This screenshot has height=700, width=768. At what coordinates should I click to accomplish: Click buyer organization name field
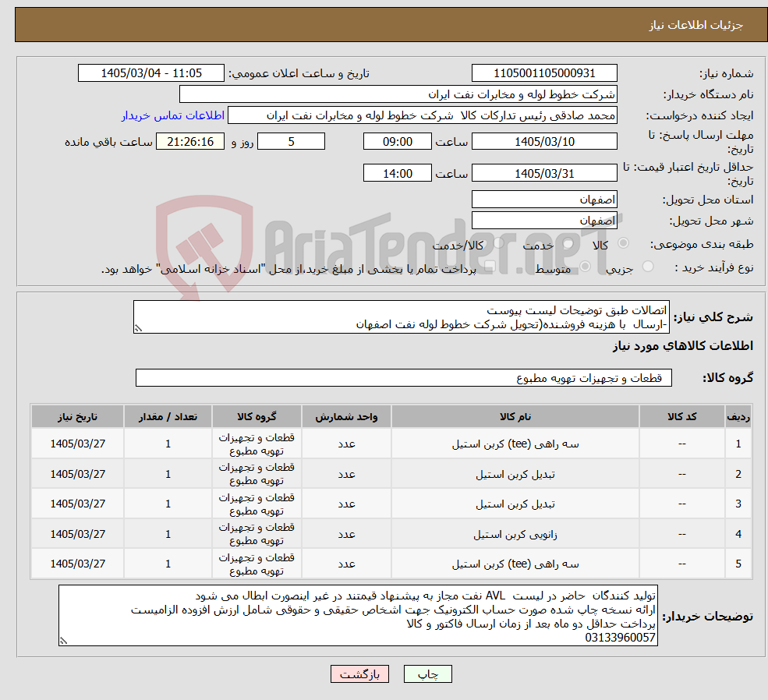(x=398, y=94)
